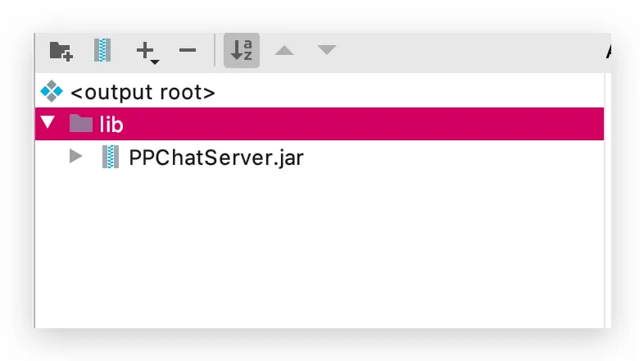Select the PPChatServer.jar label

(216, 158)
